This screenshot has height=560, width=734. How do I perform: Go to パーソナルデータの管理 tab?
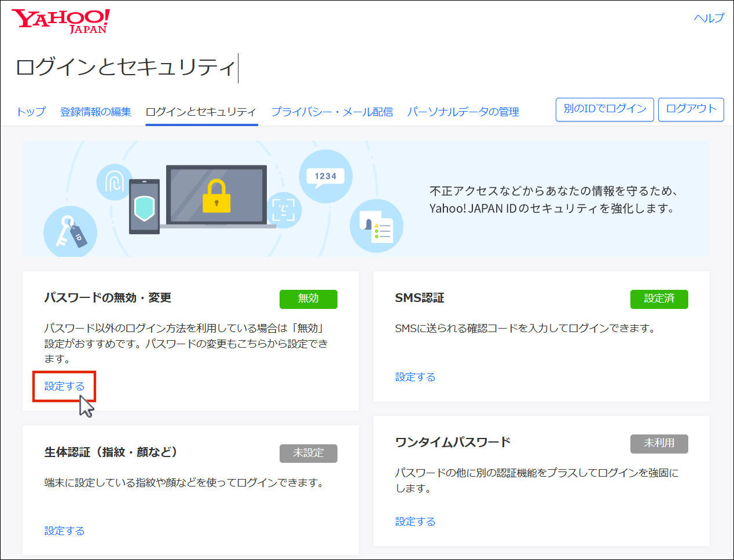(463, 112)
